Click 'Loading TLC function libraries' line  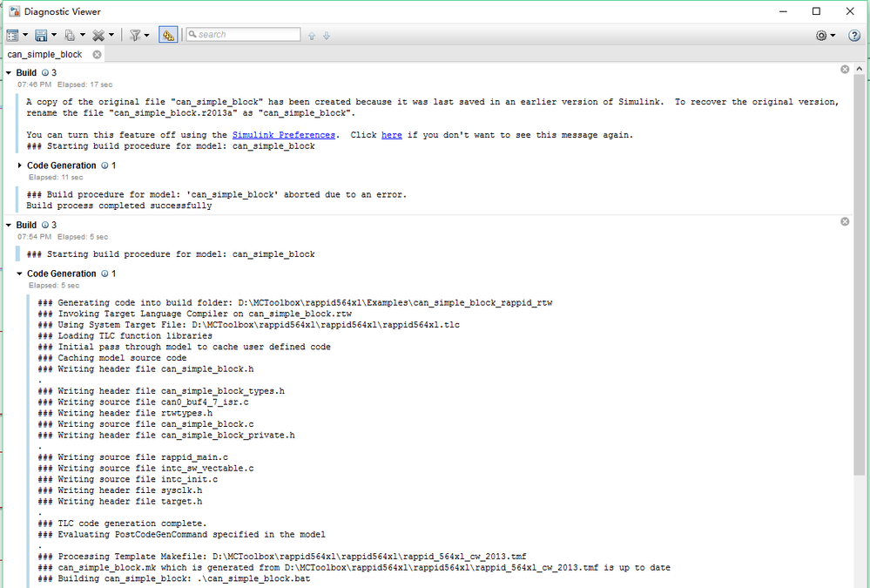125,336
